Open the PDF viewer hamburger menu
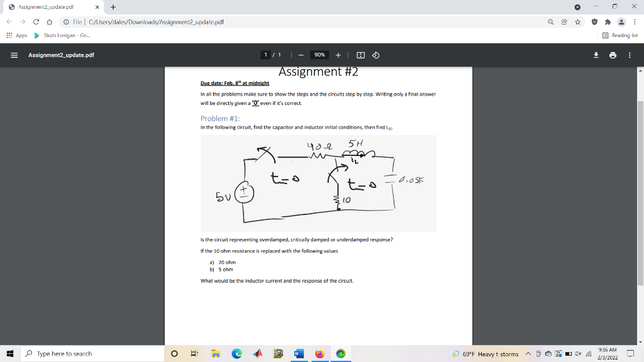 pos(14,55)
